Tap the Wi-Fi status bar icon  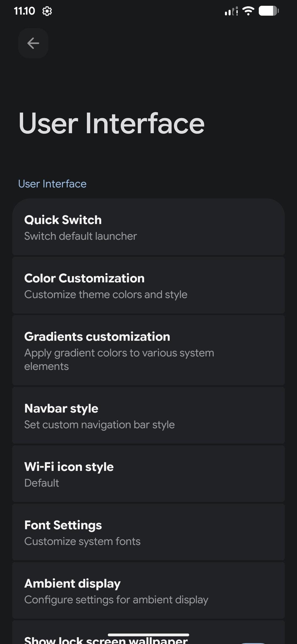click(x=248, y=11)
